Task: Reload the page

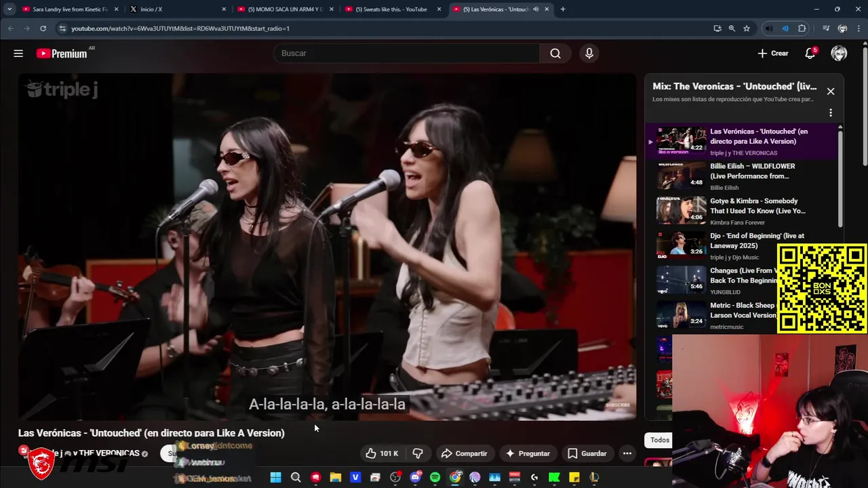Action: point(43,28)
